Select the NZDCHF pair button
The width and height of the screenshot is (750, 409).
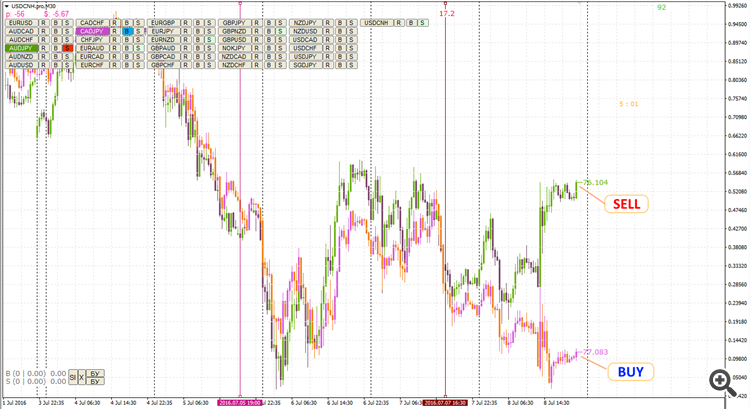coord(234,65)
